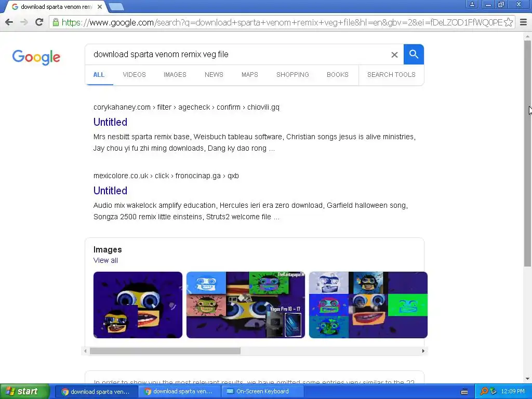Reload the current page
The image size is (532, 399).
point(39,22)
